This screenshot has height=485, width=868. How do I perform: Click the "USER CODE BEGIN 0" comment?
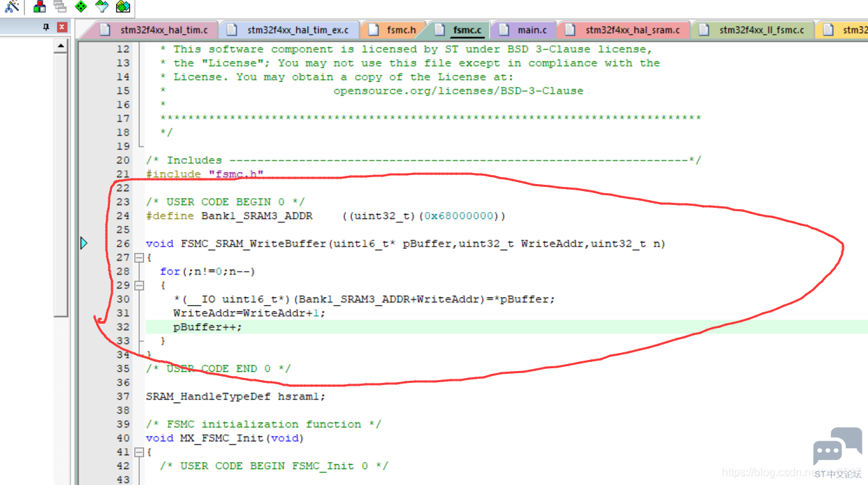tap(225, 202)
